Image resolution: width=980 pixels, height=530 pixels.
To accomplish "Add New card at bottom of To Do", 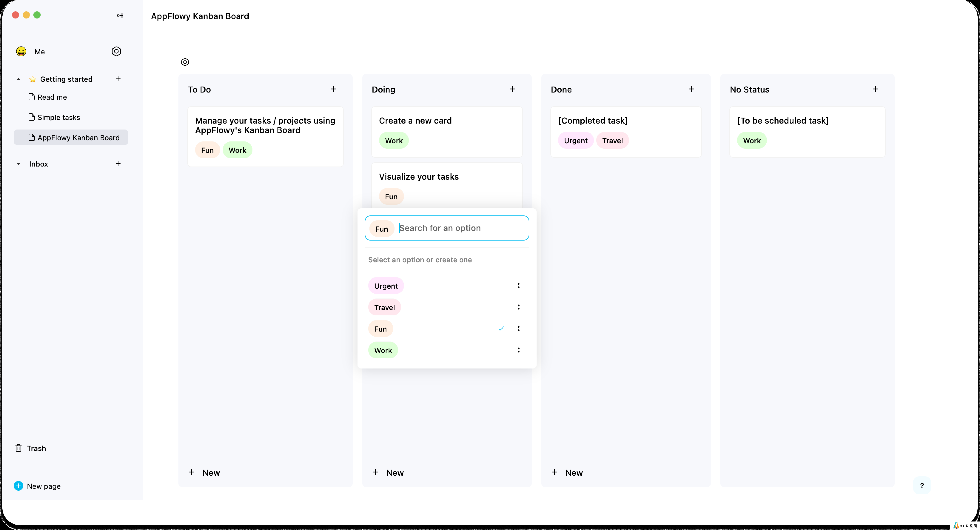I will 204,473.
